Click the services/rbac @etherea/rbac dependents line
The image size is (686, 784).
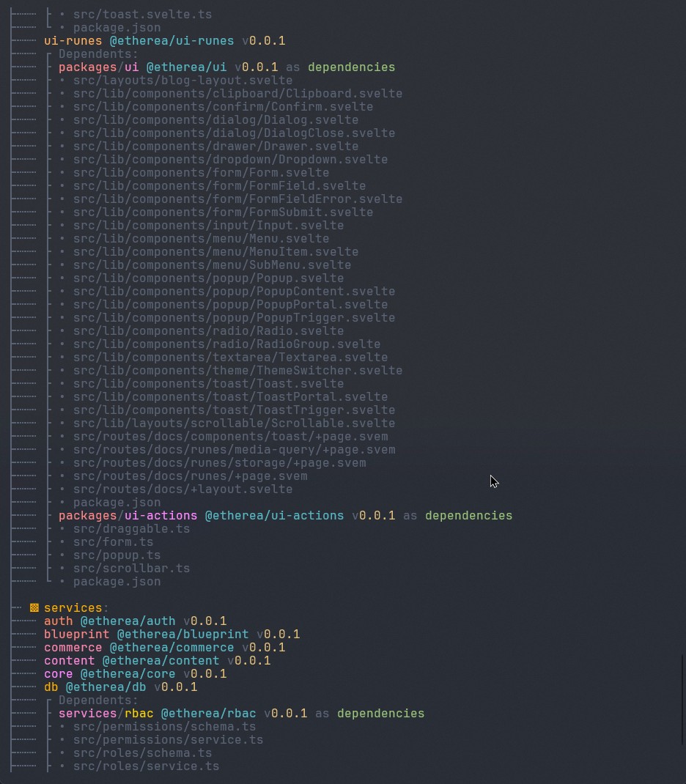click(x=242, y=714)
